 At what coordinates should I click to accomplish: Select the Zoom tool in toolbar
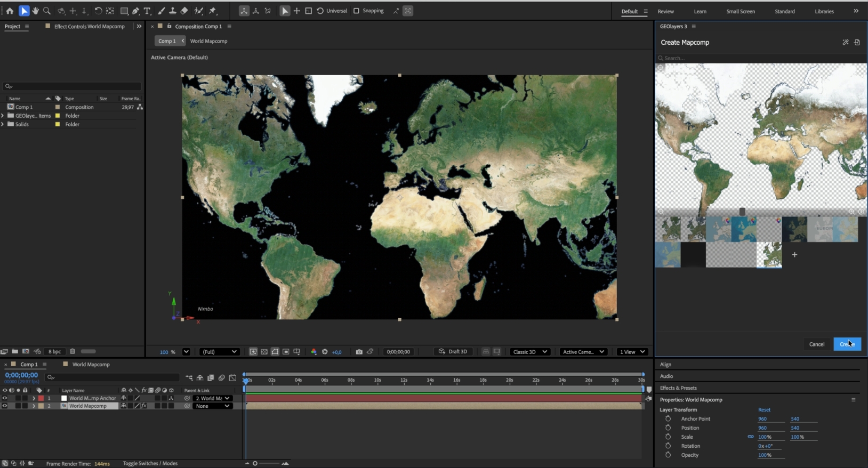47,11
